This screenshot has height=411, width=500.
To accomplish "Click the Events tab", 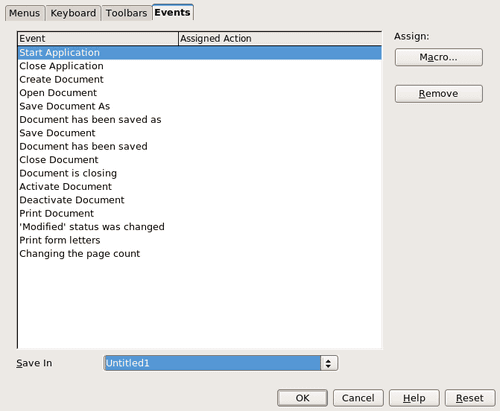I will [172, 12].
